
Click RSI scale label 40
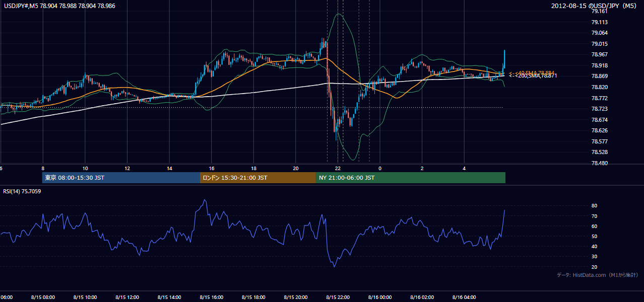coord(594,246)
